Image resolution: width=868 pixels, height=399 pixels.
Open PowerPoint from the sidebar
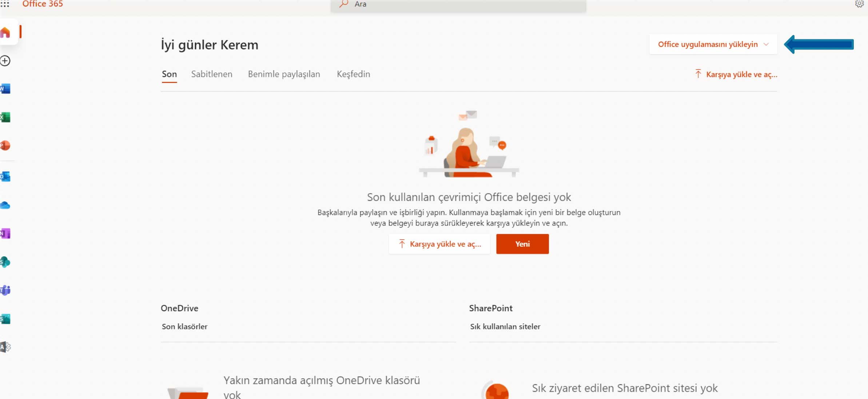point(5,146)
